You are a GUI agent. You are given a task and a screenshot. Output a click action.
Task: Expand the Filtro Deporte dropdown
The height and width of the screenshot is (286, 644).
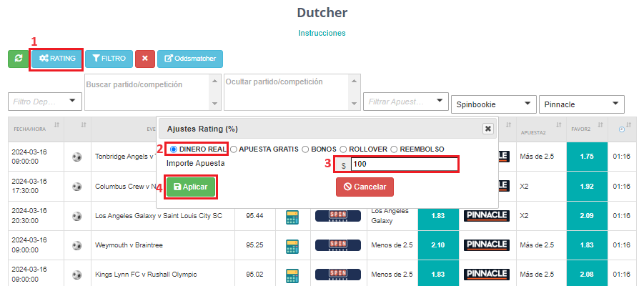[x=45, y=102]
